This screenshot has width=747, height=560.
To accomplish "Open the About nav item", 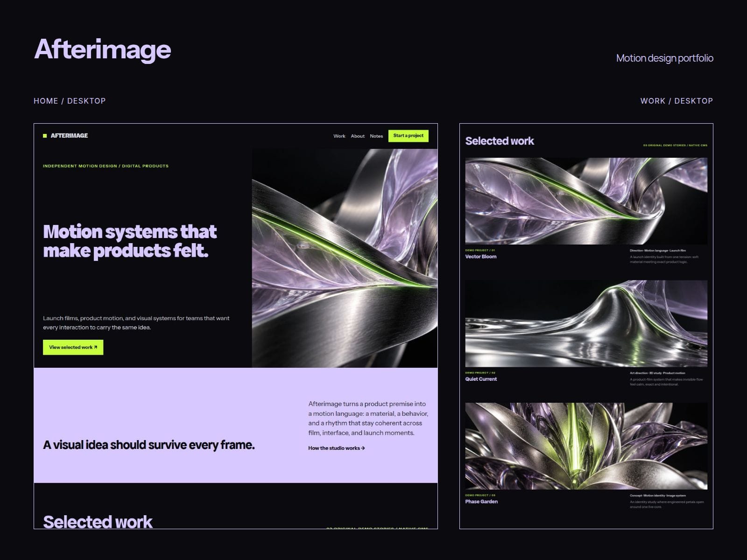I will [x=358, y=136].
